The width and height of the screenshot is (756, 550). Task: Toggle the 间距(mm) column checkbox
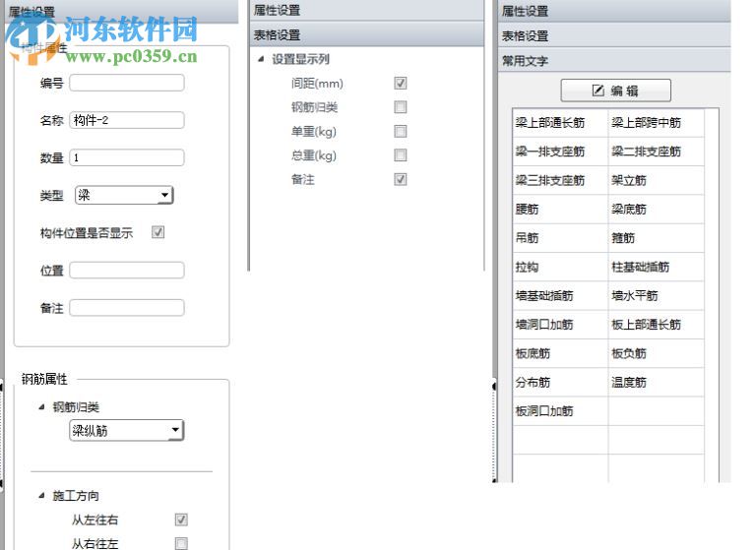tap(401, 83)
